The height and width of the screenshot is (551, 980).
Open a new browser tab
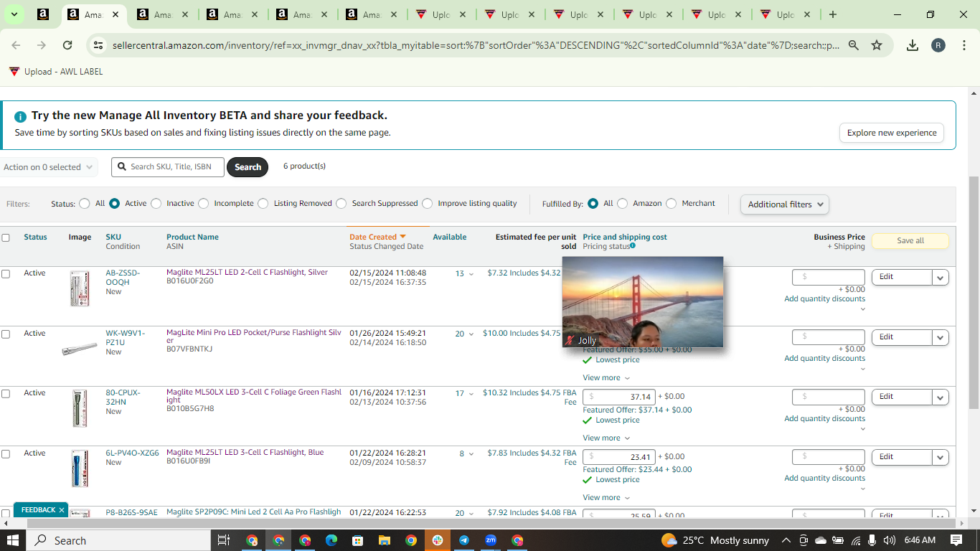click(x=832, y=14)
